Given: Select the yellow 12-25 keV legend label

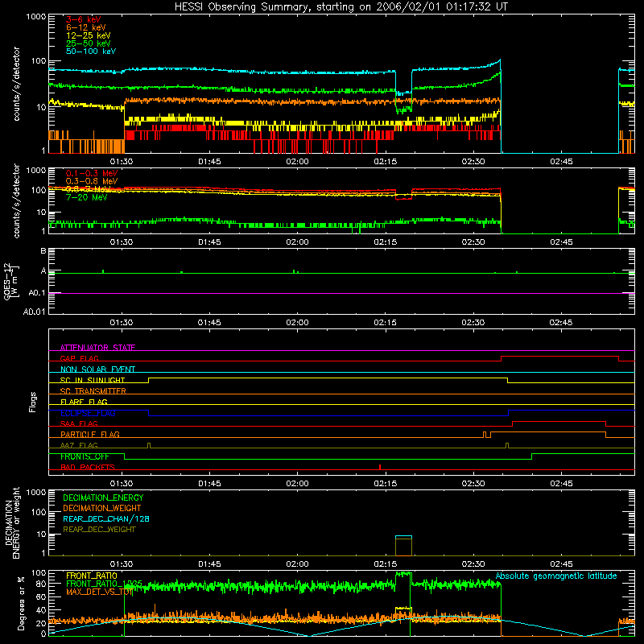Looking at the screenshot, I should point(89,35).
